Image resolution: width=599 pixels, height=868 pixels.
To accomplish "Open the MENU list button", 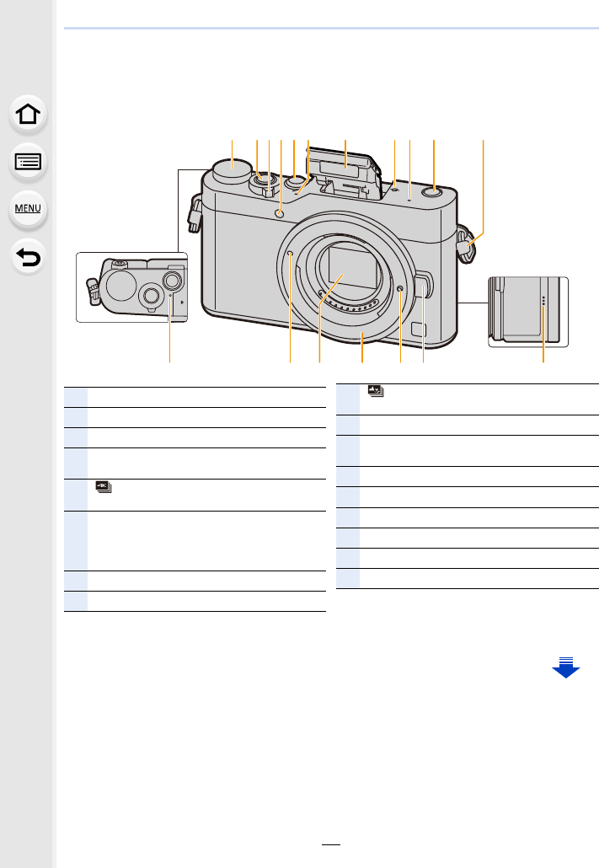I will click(28, 209).
